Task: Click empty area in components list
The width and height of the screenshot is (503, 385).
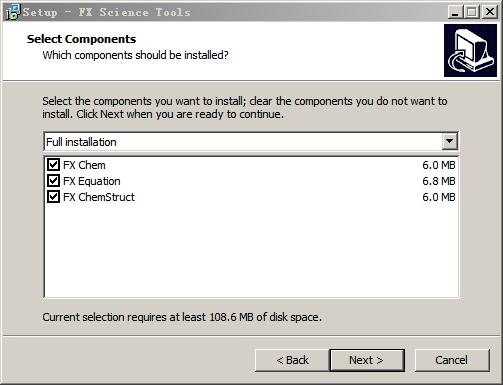Action: 251,250
